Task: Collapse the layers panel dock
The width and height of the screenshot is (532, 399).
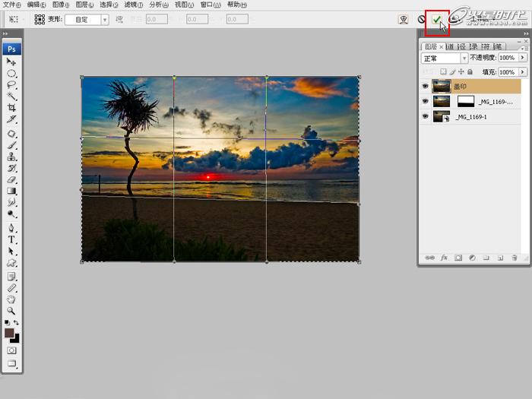Action: coord(526,33)
